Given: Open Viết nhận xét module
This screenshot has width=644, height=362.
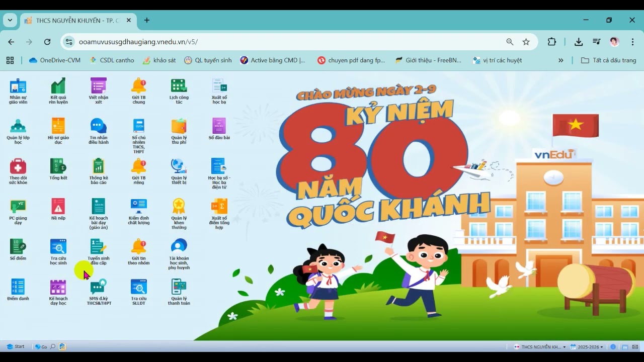Looking at the screenshot, I should coord(99,91).
